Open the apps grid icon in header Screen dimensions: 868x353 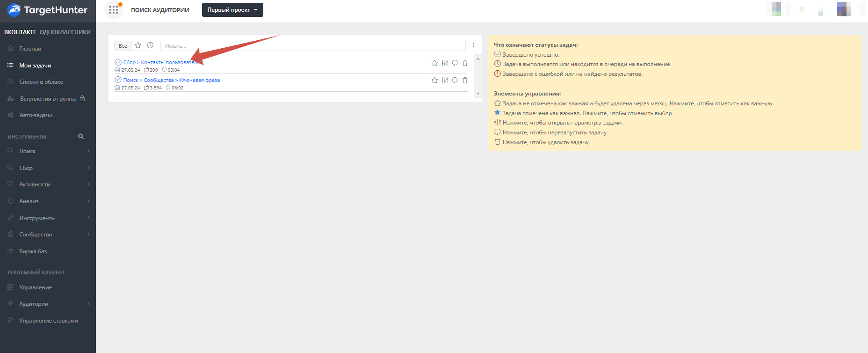click(113, 10)
